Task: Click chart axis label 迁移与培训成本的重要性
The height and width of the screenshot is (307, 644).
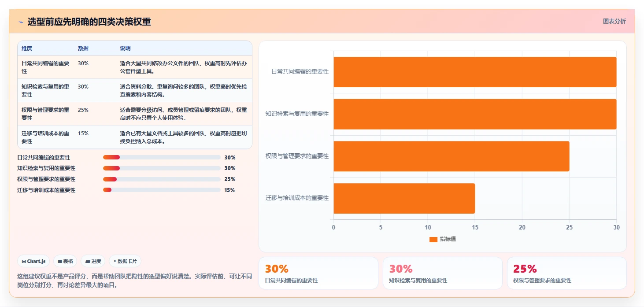Action: click(x=297, y=198)
